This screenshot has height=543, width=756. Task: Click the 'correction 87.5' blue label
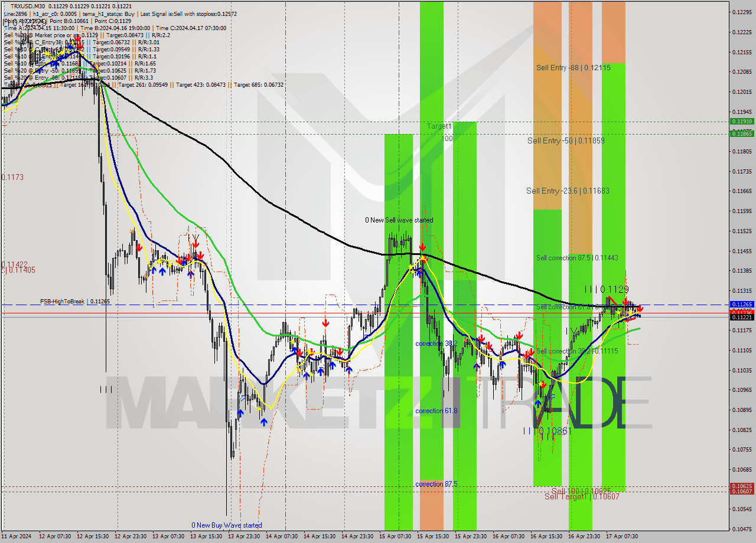point(436,484)
